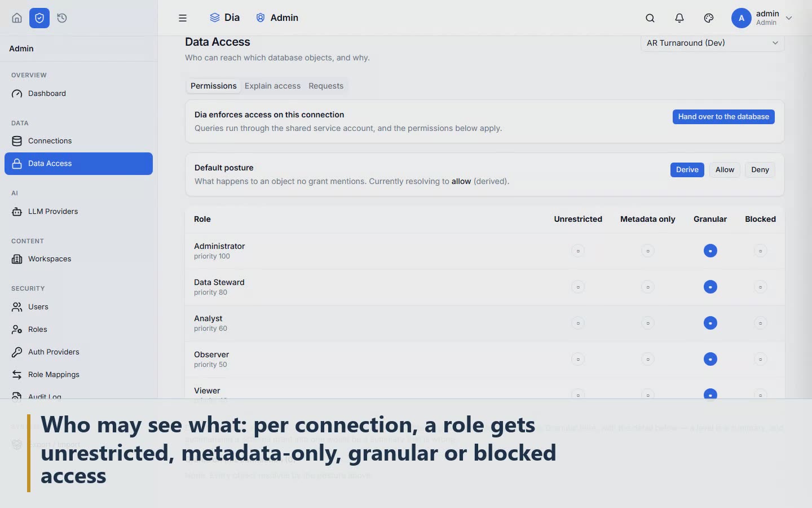Viewport: 812px width, 508px height.
Task: Set Administrator to Blocked
Action: tap(760, 251)
